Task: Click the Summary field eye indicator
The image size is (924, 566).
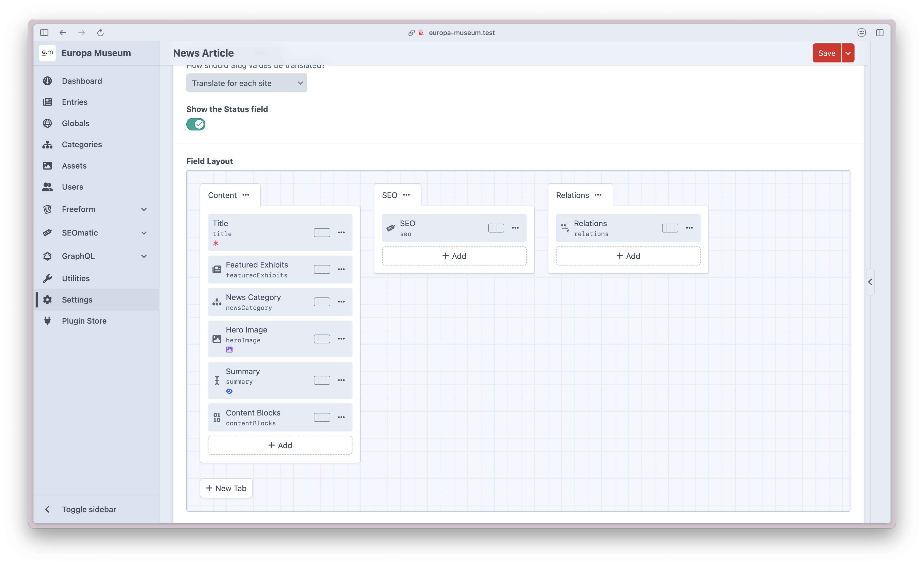Action: coord(229,391)
